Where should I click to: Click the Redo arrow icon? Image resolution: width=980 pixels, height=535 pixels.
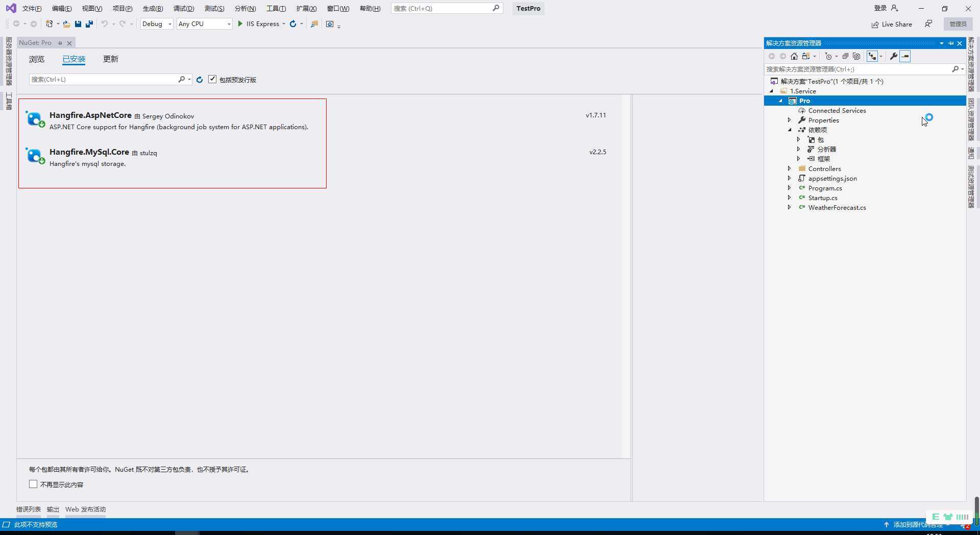(x=122, y=24)
